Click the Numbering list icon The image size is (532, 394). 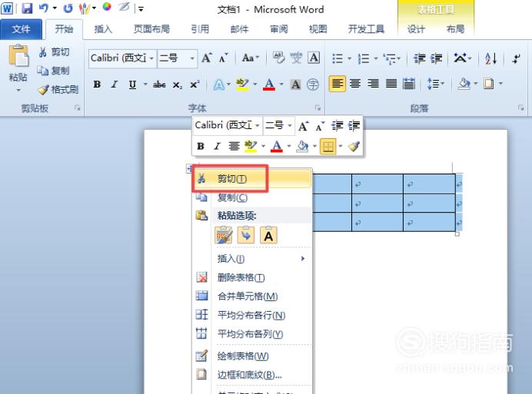pyautogui.click(x=364, y=58)
